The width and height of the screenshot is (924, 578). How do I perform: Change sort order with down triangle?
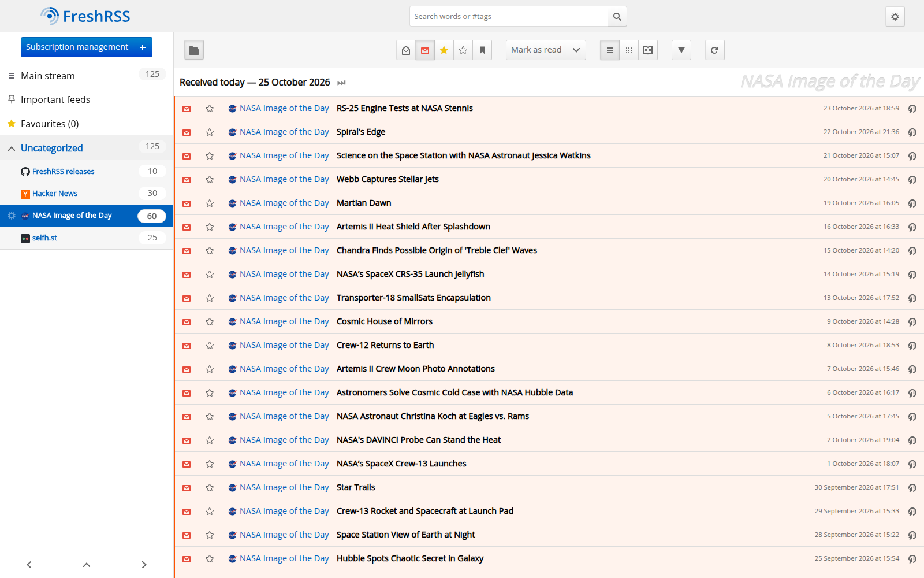pyautogui.click(x=681, y=50)
